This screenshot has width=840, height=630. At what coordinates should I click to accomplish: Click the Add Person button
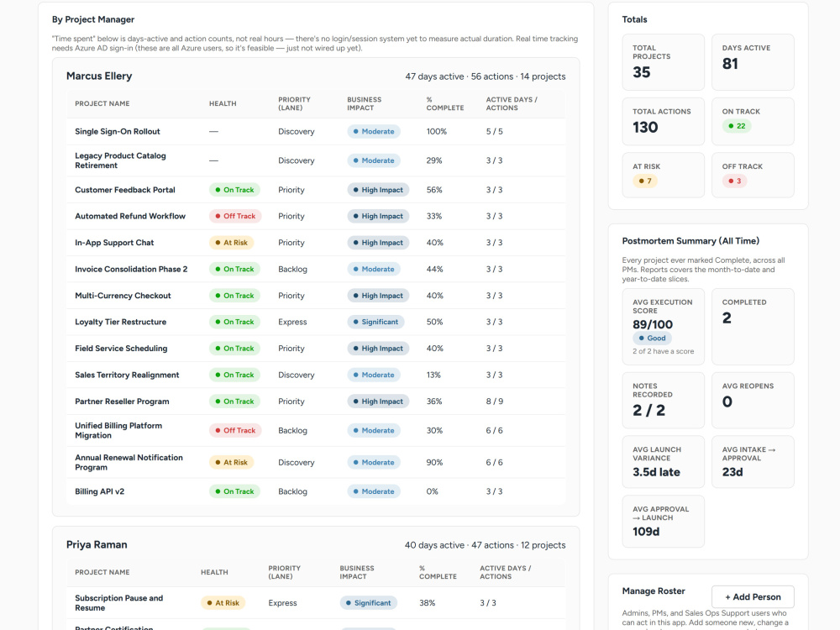pos(753,596)
